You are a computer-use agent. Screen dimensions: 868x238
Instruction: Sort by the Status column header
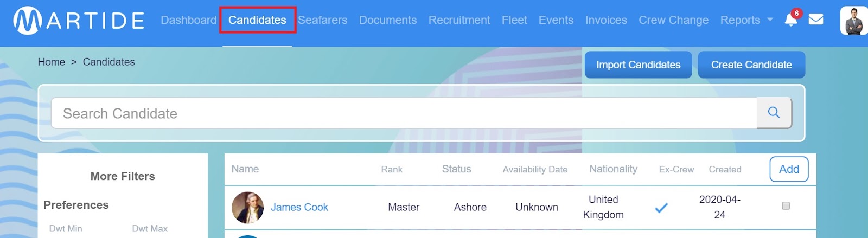[x=456, y=169]
